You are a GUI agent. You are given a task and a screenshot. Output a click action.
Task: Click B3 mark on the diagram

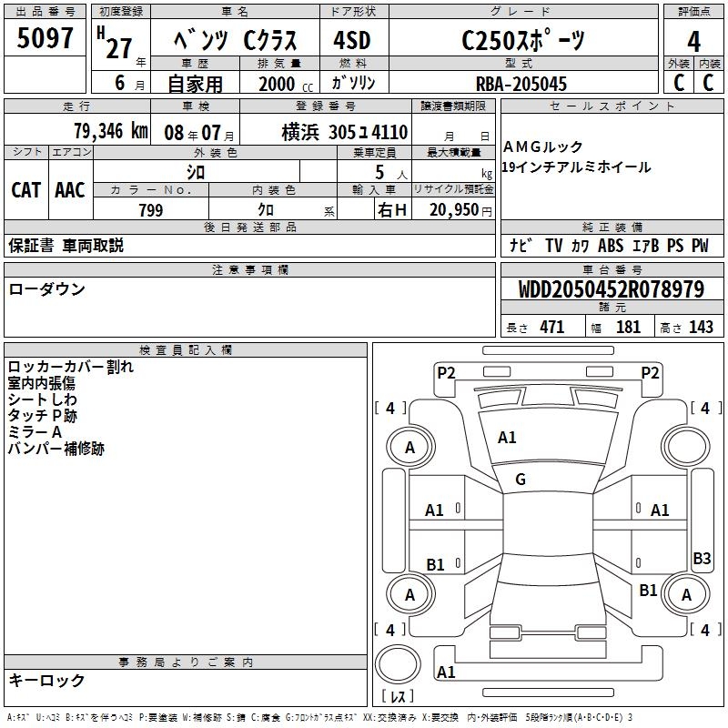[702, 558]
